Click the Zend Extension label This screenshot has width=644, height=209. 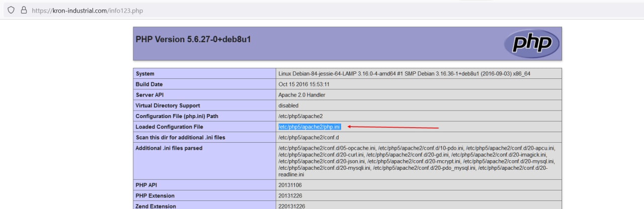[x=155, y=206]
